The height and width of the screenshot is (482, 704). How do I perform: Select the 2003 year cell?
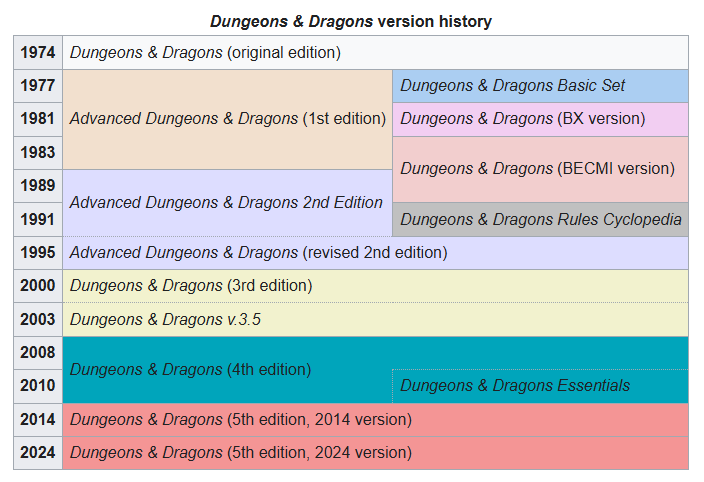[x=38, y=320]
